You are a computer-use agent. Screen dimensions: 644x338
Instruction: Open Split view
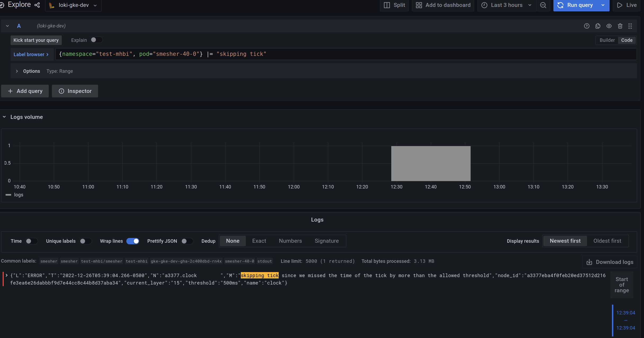394,5
